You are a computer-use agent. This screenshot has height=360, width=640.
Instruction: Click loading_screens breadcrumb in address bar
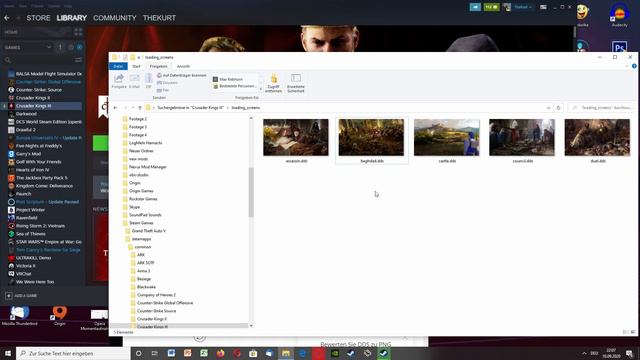coord(245,108)
